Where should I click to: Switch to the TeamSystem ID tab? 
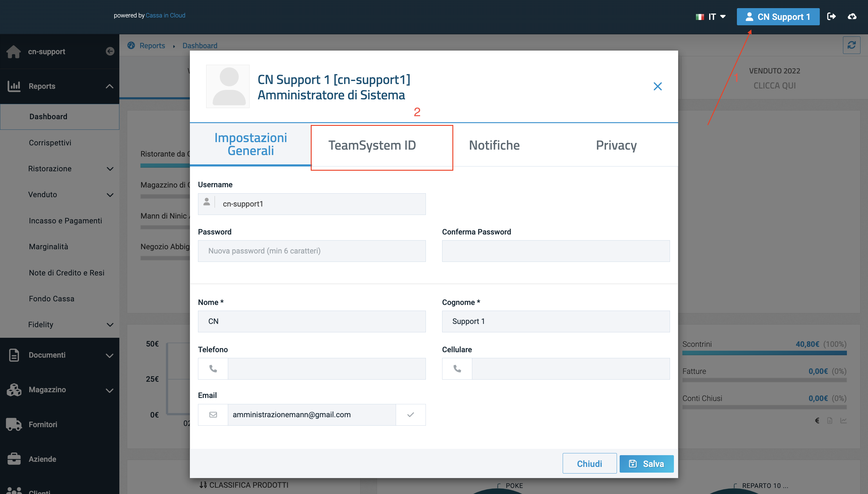point(372,145)
